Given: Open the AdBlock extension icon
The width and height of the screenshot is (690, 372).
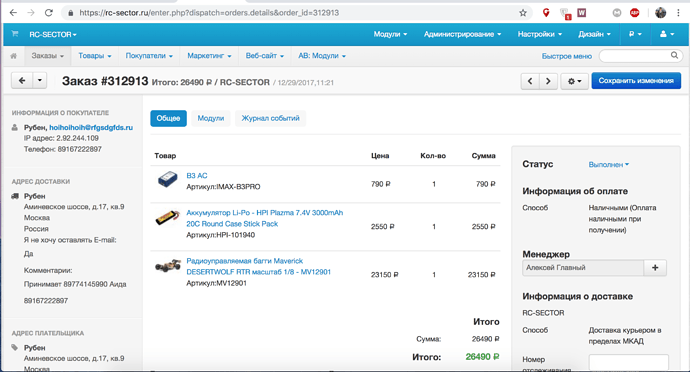Looking at the screenshot, I should click(635, 13).
